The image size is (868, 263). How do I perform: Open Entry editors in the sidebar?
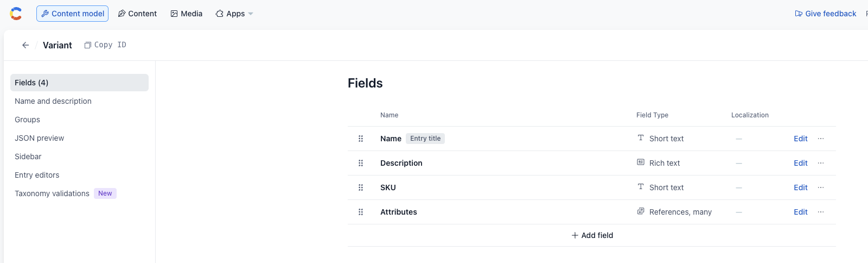click(37, 175)
